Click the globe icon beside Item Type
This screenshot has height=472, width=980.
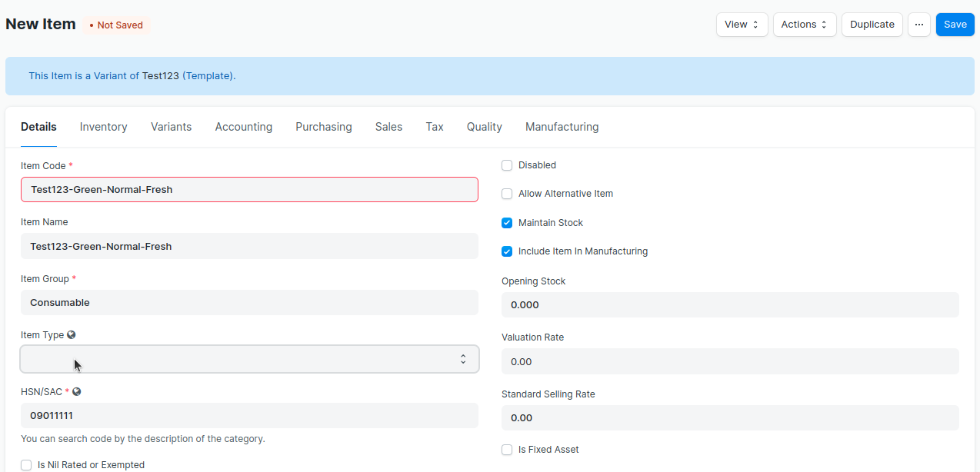tap(72, 335)
